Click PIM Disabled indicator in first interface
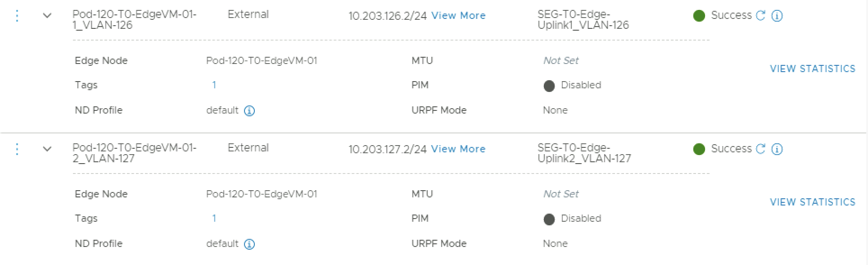The width and height of the screenshot is (868, 265). pos(549,86)
